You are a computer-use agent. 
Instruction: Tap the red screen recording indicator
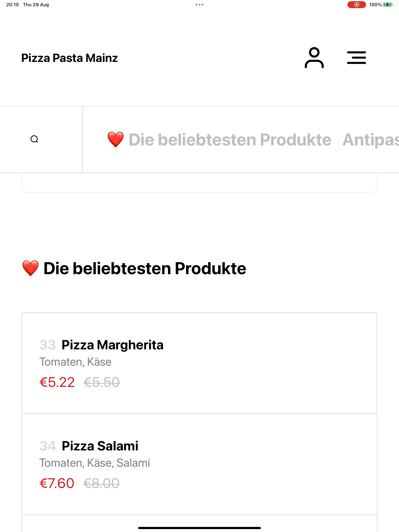click(356, 4)
